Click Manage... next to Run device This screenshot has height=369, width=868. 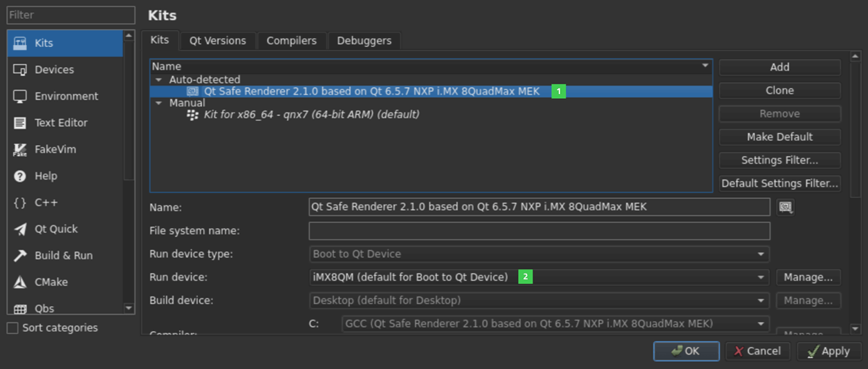809,277
